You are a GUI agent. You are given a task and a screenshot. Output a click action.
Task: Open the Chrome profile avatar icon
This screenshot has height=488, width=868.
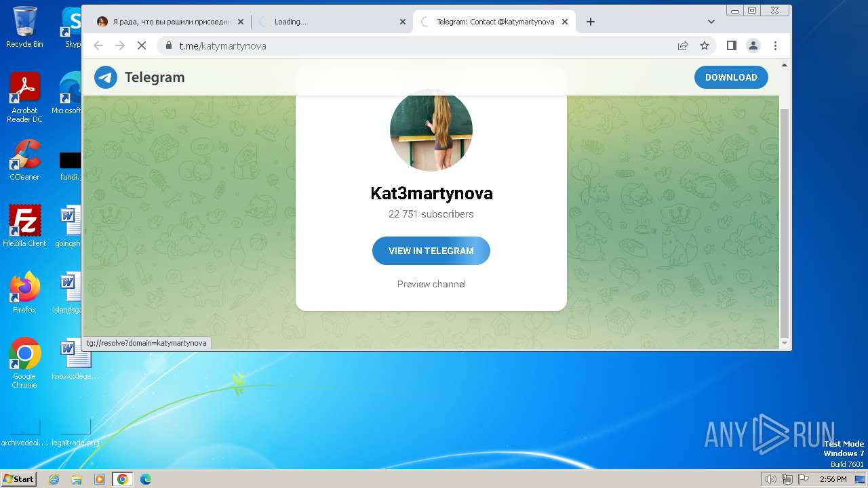point(753,45)
